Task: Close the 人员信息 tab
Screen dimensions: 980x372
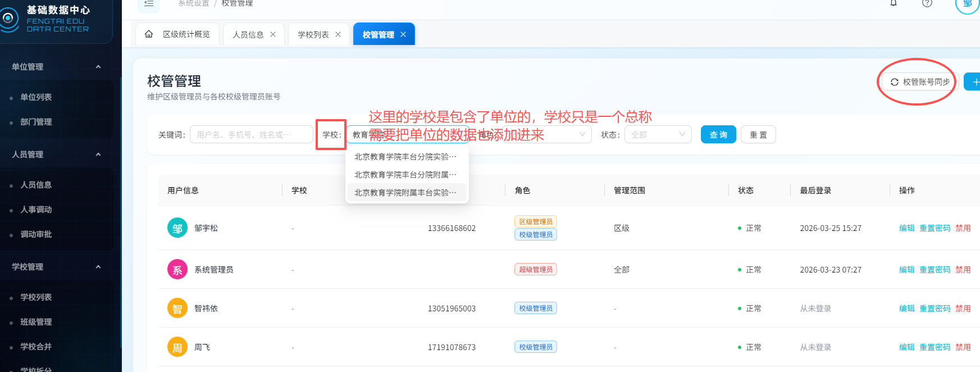Action: pos(273,34)
